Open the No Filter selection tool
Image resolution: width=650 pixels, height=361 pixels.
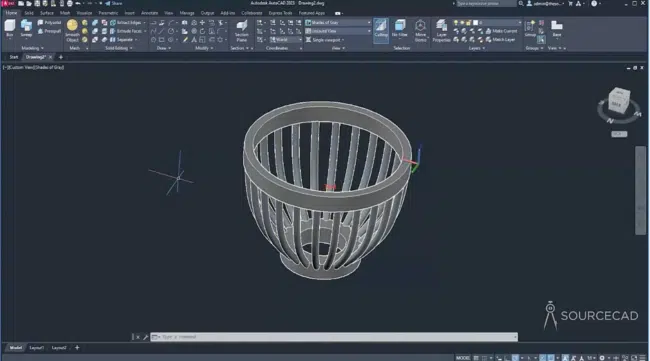tap(400, 30)
